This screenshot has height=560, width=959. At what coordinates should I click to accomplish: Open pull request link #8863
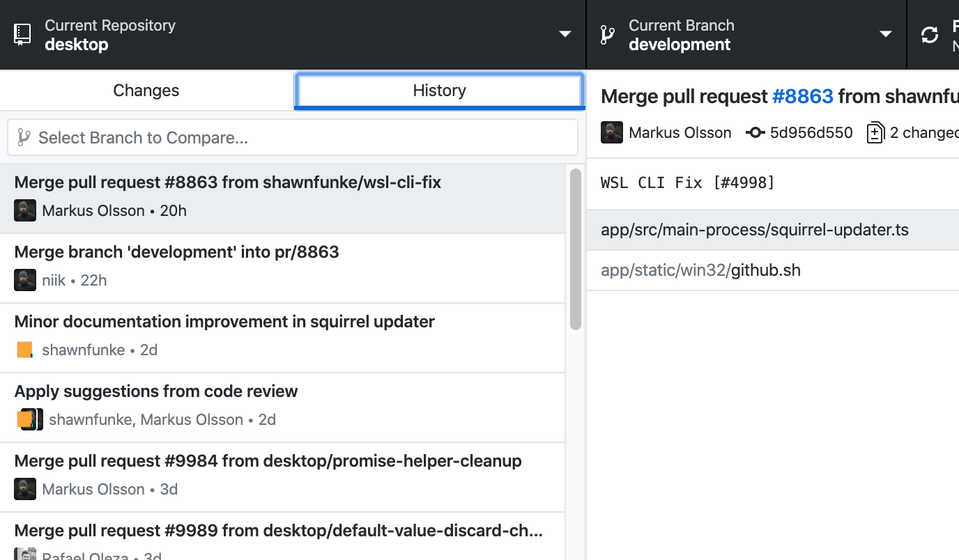(x=803, y=96)
